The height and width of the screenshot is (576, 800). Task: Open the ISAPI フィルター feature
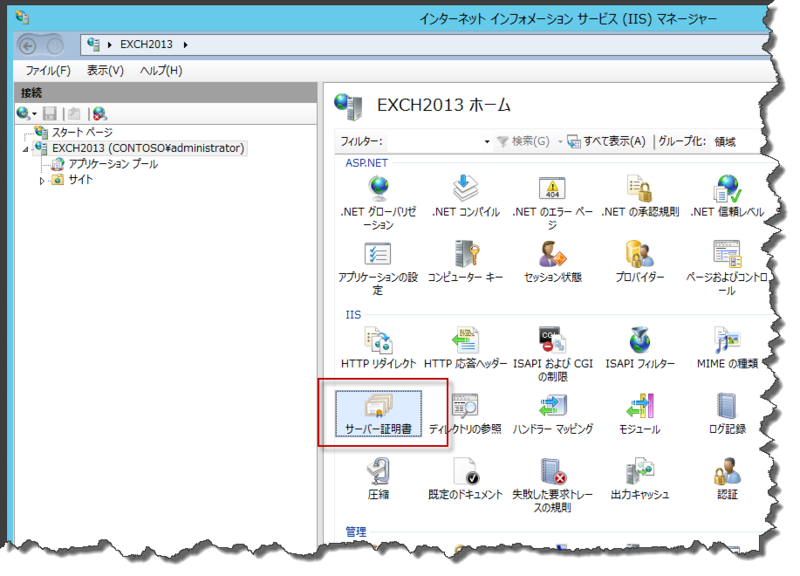(x=640, y=348)
